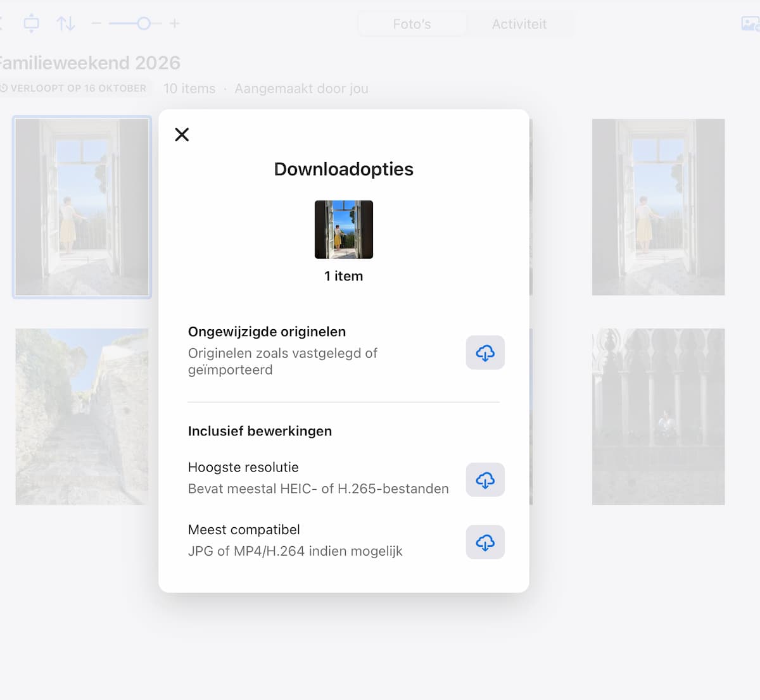This screenshot has width=760, height=700.
Task: Click 'JPG of MP4/H.264 indien mogelijk' text
Action: [x=295, y=551]
